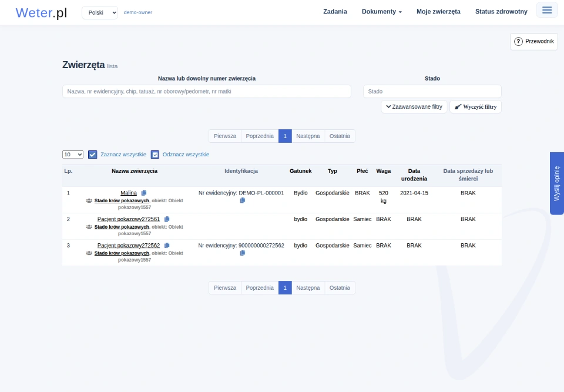Click Ostatnia in the bottom pagination
The image size is (564, 392).
340,287
